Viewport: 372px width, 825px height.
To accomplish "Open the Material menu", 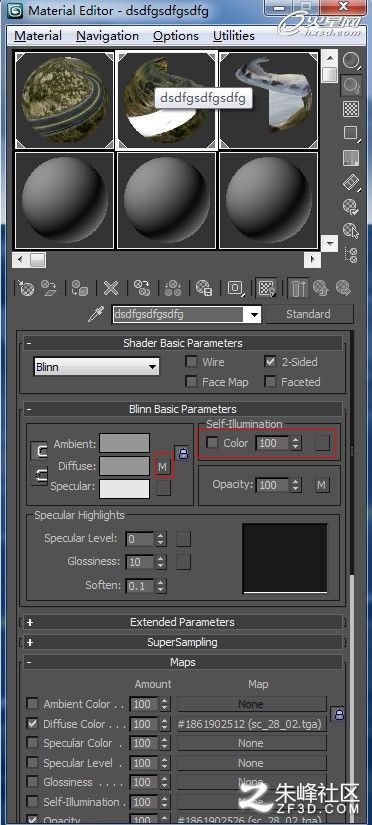I will (x=37, y=36).
